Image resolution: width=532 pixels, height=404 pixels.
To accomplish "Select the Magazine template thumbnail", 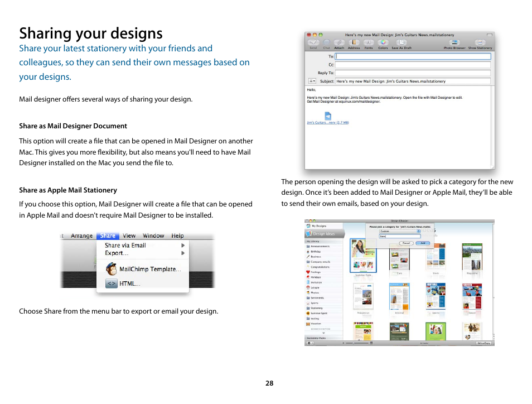I will (472, 257).
